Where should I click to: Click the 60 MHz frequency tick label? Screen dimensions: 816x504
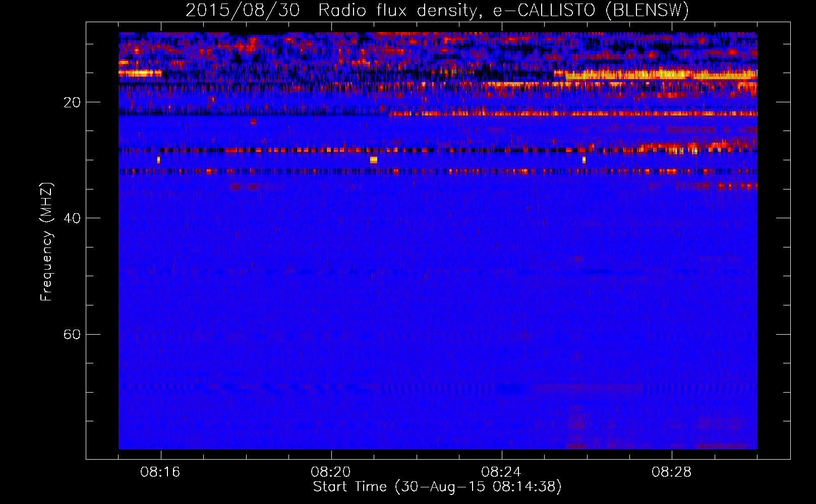pos(72,334)
